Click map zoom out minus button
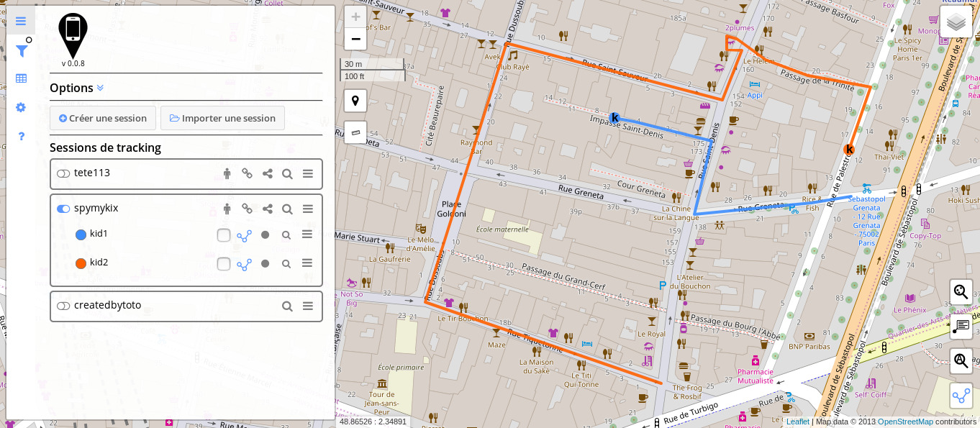Image resolution: width=980 pixels, height=428 pixels. click(x=355, y=39)
